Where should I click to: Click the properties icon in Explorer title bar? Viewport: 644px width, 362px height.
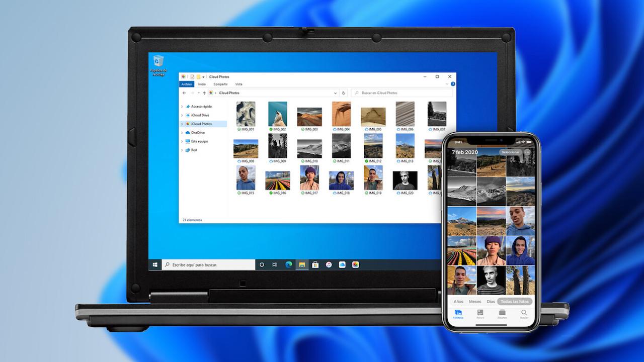(x=192, y=77)
